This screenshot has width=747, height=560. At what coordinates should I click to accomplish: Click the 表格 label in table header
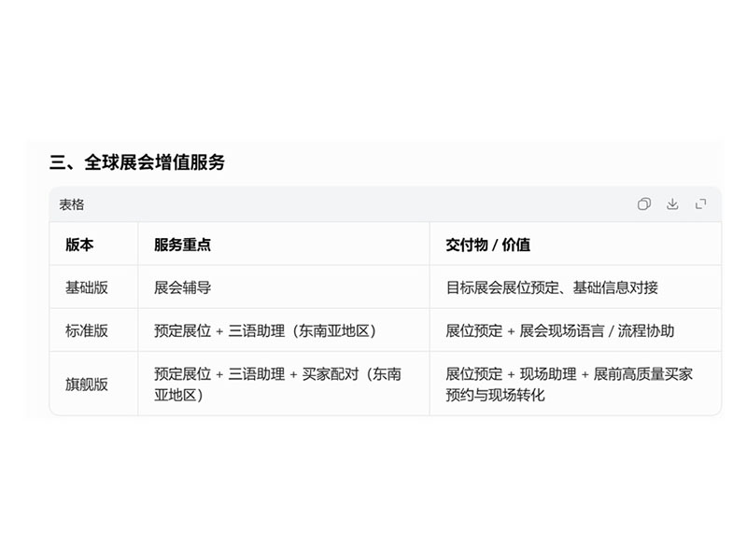pyautogui.click(x=72, y=204)
